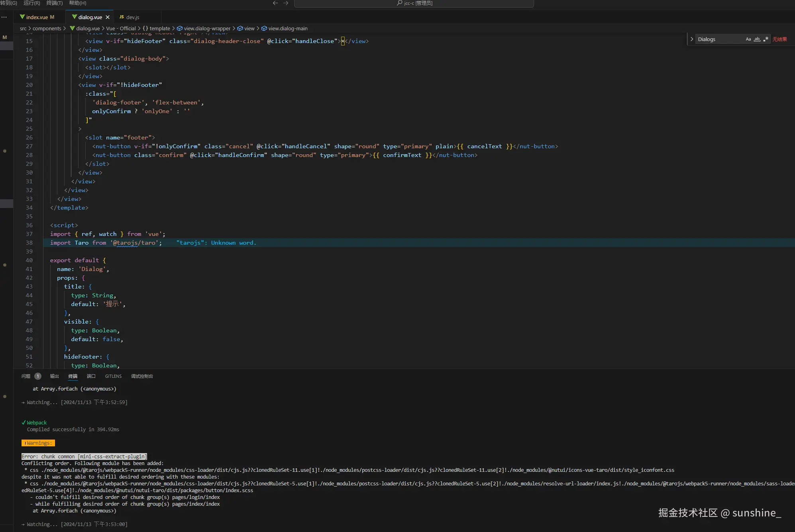The height and width of the screenshot is (532, 795).
Task: Click the search icon in command center
Action: click(399, 3)
